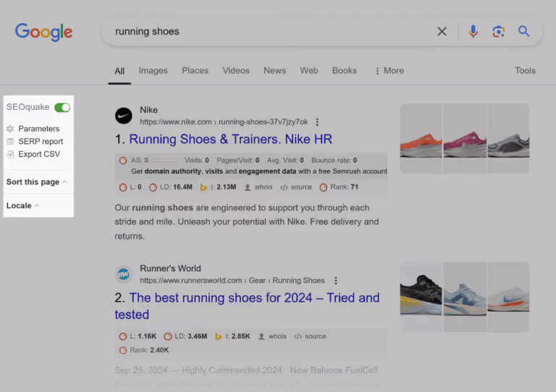Click Nike's Bing index I: 2.13M
Viewport: 556px width, 392px height.
(x=218, y=187)
